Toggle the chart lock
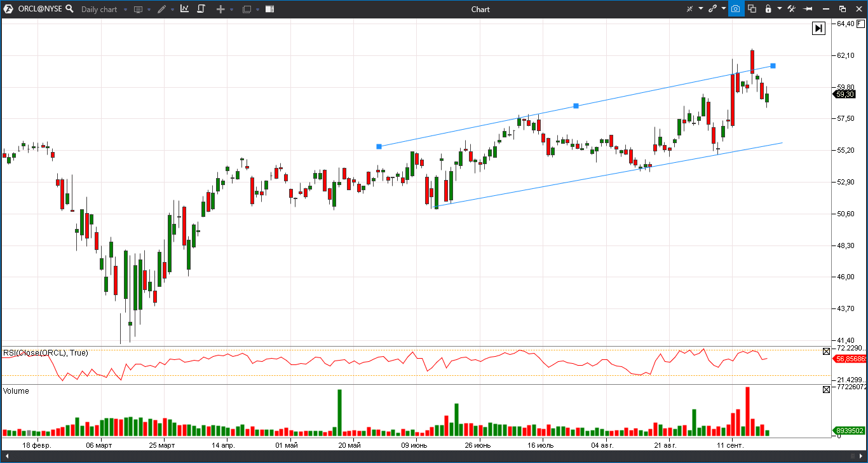This screenshot has width=868, height=463. [768, 9]
